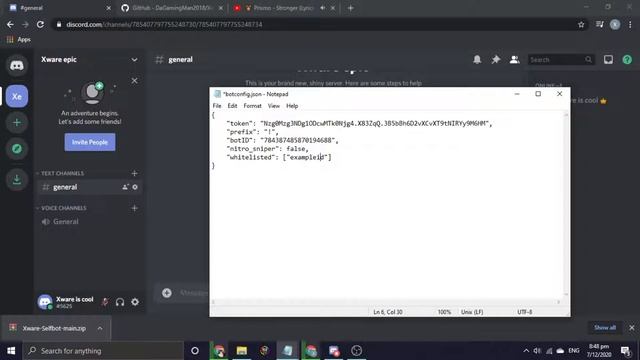Image resolution: width=640 pixels, height=360 pixels.
Task: Click Notepad horizontal scrollbar
Action: tap(386, 302)
